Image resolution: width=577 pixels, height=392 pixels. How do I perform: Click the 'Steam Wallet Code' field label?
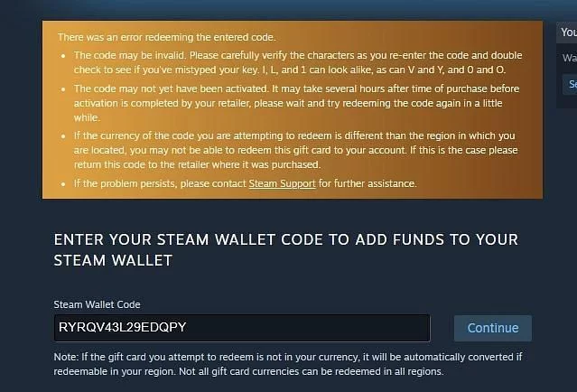click(97, 304)
